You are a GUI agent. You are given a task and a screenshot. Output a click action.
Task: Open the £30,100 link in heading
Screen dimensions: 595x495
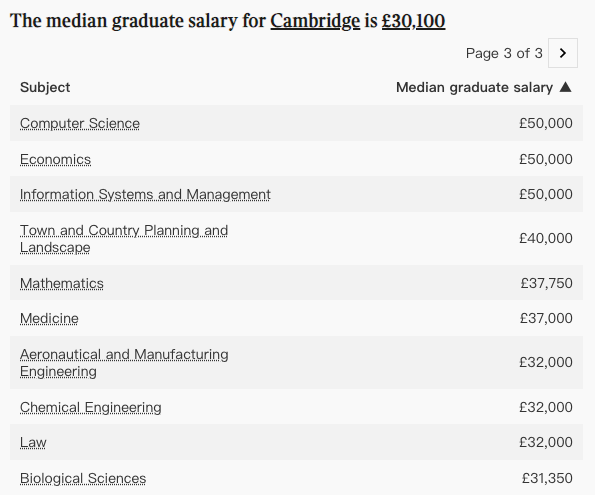(413, 21)
